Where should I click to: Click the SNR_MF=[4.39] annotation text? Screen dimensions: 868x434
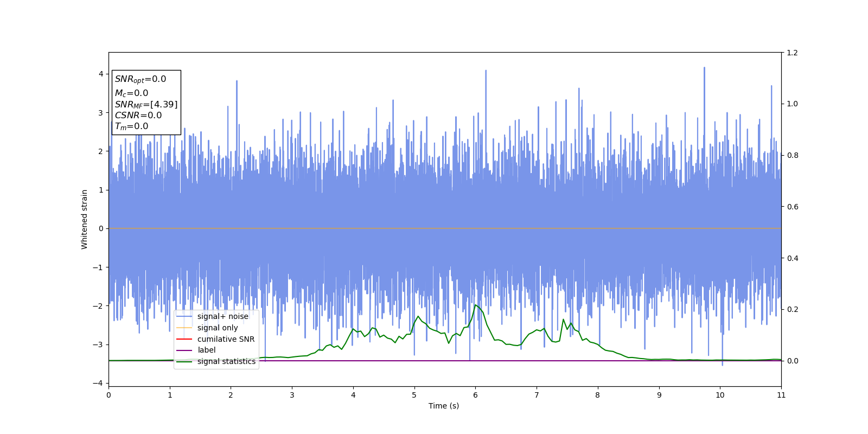pyautogui.click(x=146, y=104)
